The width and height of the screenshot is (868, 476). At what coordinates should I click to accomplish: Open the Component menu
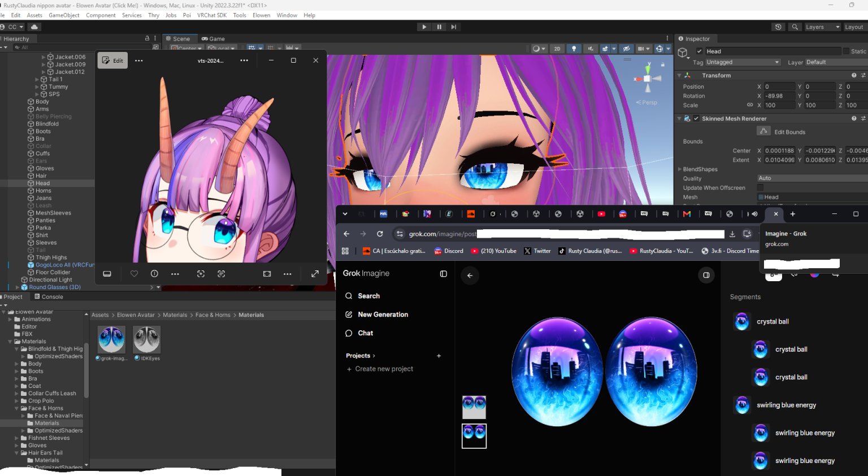pyautogui.click(x=101, y=15)
